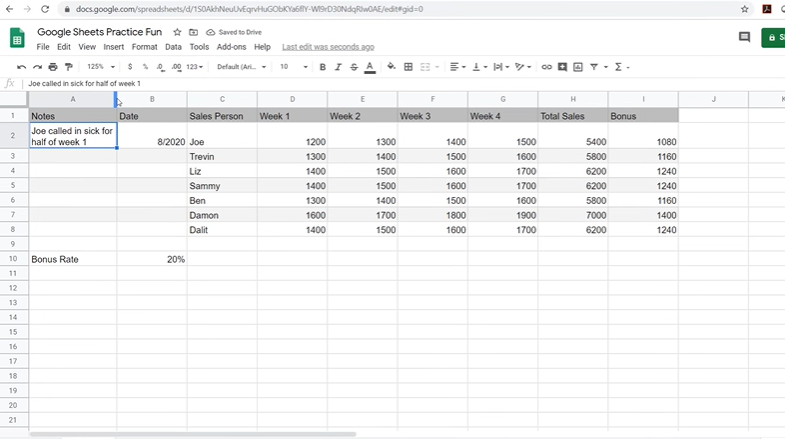Click the horizontal scrollbar
Screen dimensions: 785x439
193,434
